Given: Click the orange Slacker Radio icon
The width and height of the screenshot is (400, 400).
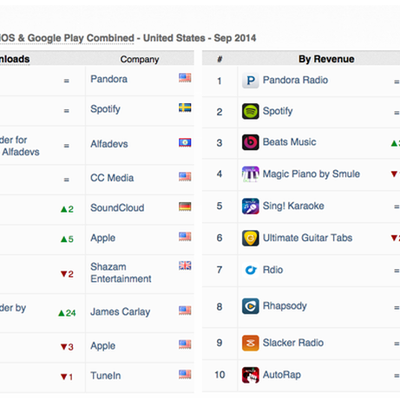Looking at the screenshot, I should pyautogui.click(x=250, y=343).
